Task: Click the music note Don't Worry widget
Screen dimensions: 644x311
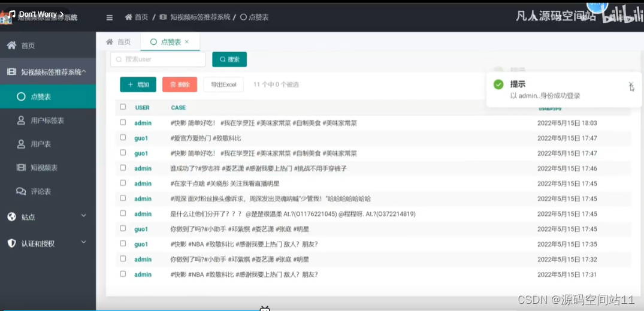Action: [36, 14]
